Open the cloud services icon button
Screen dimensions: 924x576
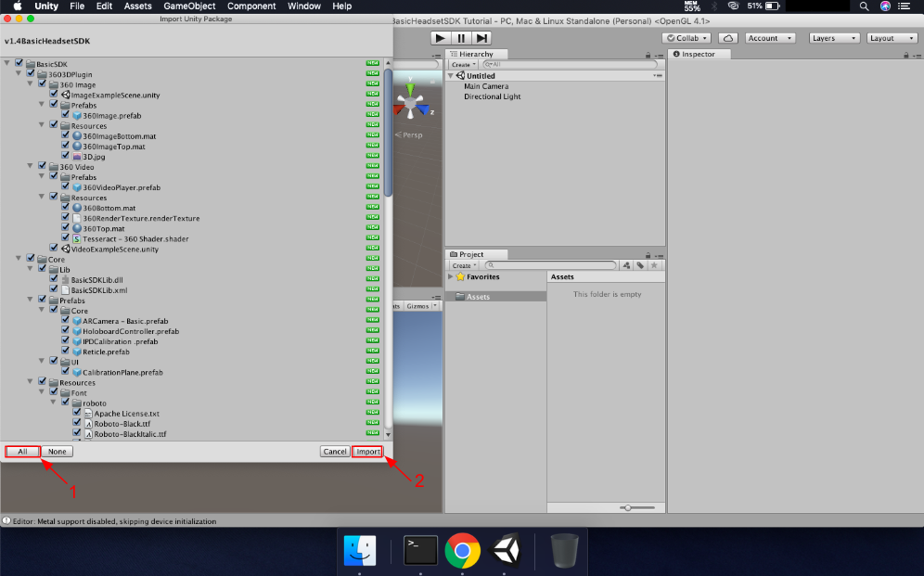[728, 38]
